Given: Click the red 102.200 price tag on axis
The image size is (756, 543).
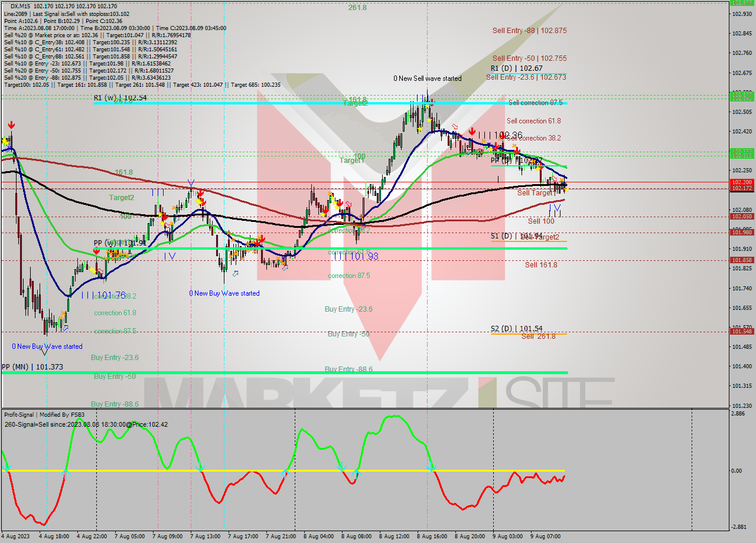Looking at the screenshot, I should pos(742,182).
